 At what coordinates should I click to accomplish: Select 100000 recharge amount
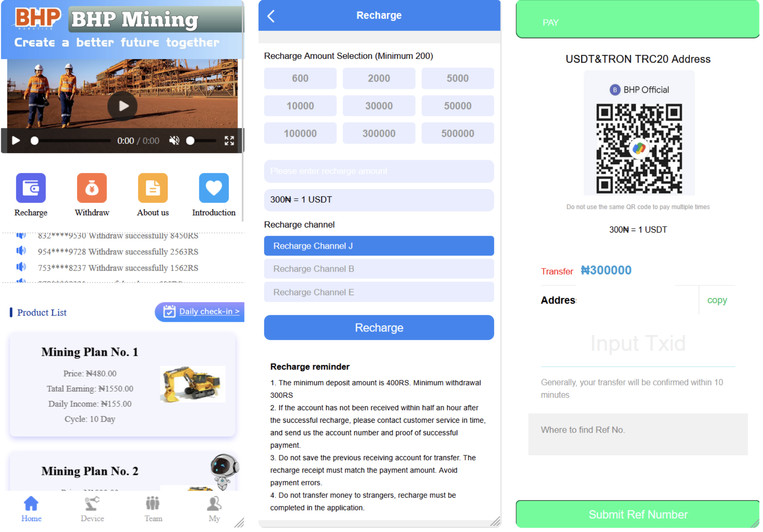click(x=300, y=133)
